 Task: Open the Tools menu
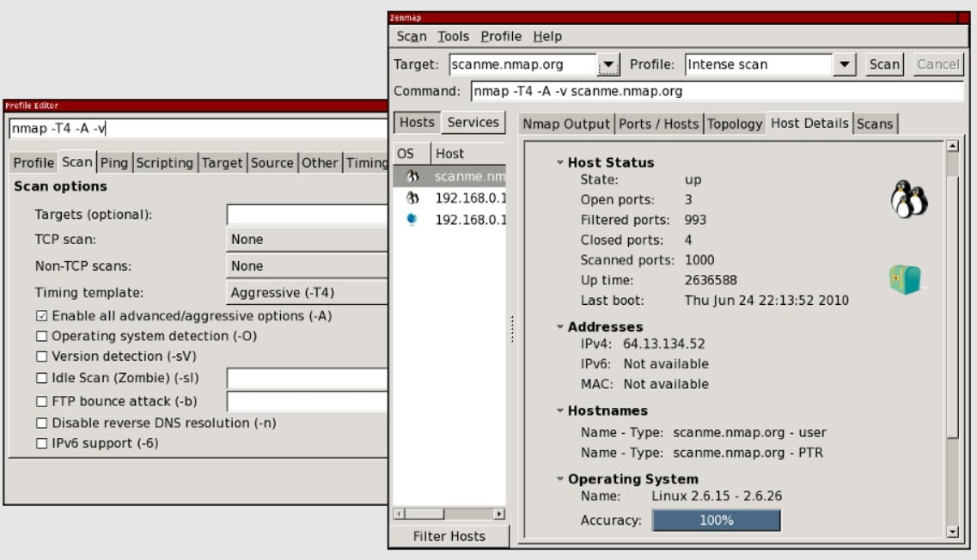452,36
